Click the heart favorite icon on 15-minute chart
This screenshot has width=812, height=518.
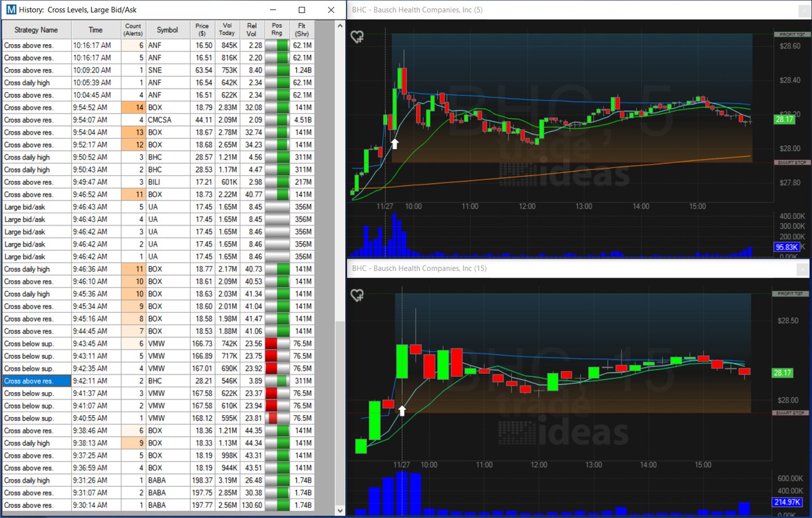[357, 295]
